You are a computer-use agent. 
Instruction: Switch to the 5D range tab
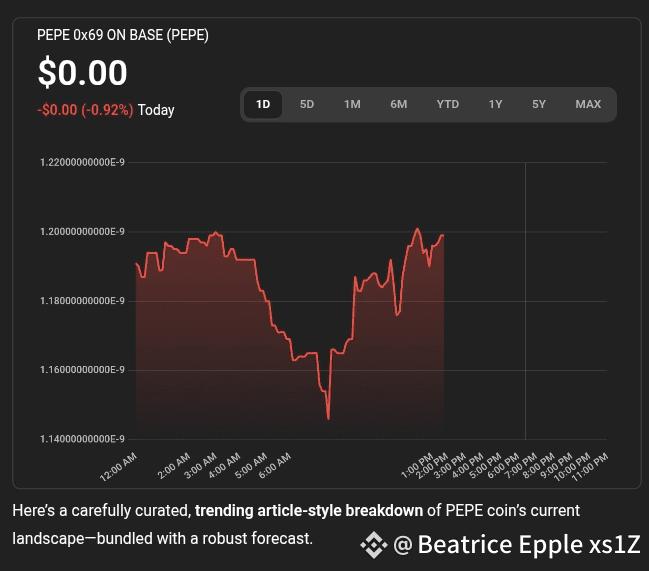coord(307,104)
